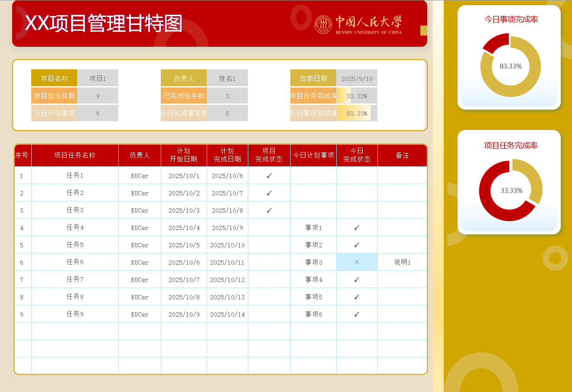
Task: Toggle the × status for 事项3
Action: point(357,262)
